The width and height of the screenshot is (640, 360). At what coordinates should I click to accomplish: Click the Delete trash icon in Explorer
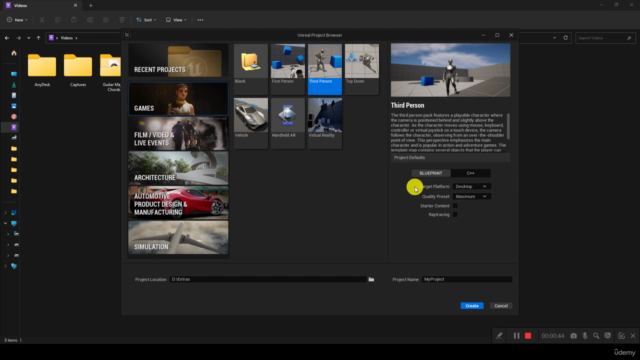click(x=122, y=20)
